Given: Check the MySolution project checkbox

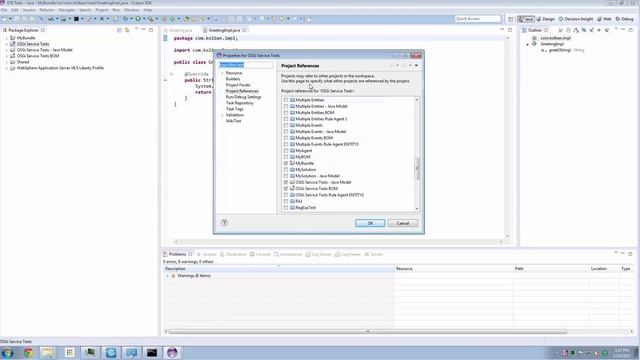Looking at the screenshot, I should 286,169.
